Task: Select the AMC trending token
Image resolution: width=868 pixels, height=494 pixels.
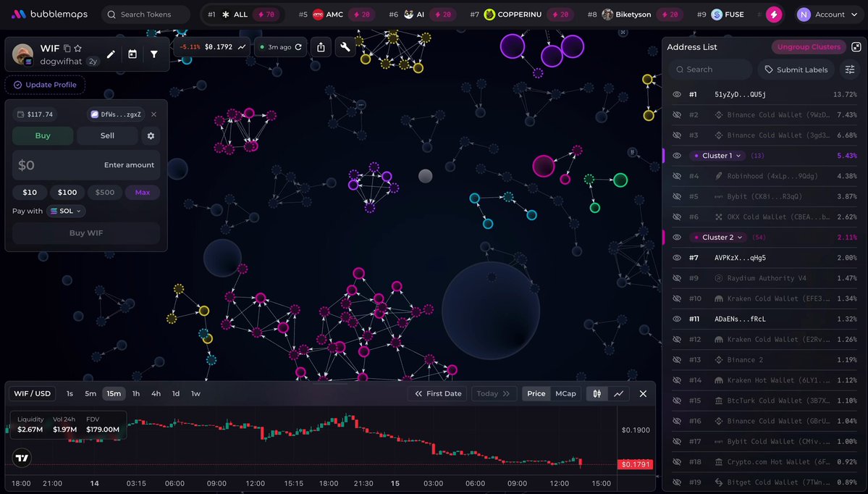Action: click(335, 14)
